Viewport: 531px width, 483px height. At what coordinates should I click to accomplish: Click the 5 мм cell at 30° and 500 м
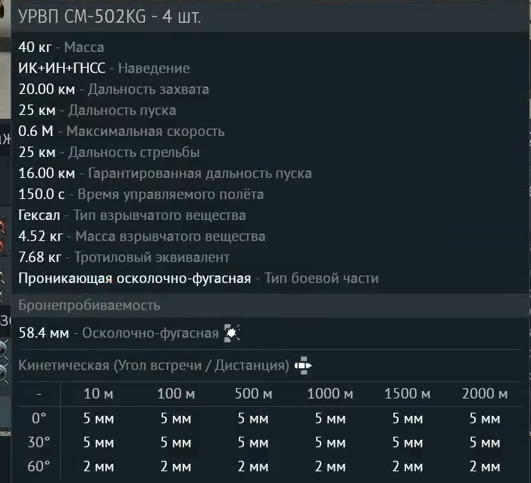(253, 442)
